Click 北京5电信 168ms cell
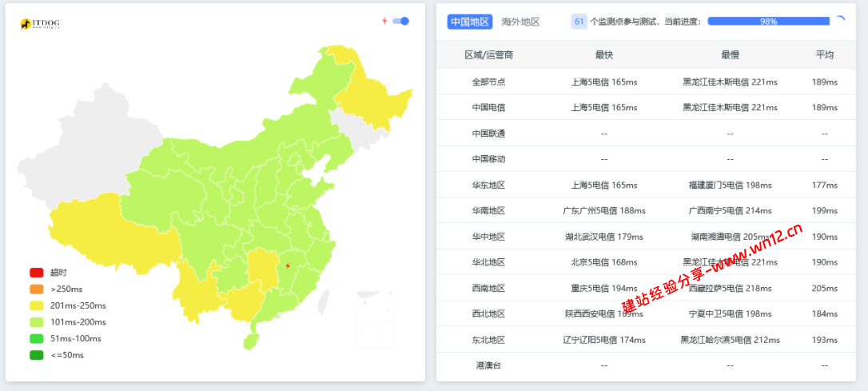This screenshot has height=391, width=868. (x=604, y=262)
